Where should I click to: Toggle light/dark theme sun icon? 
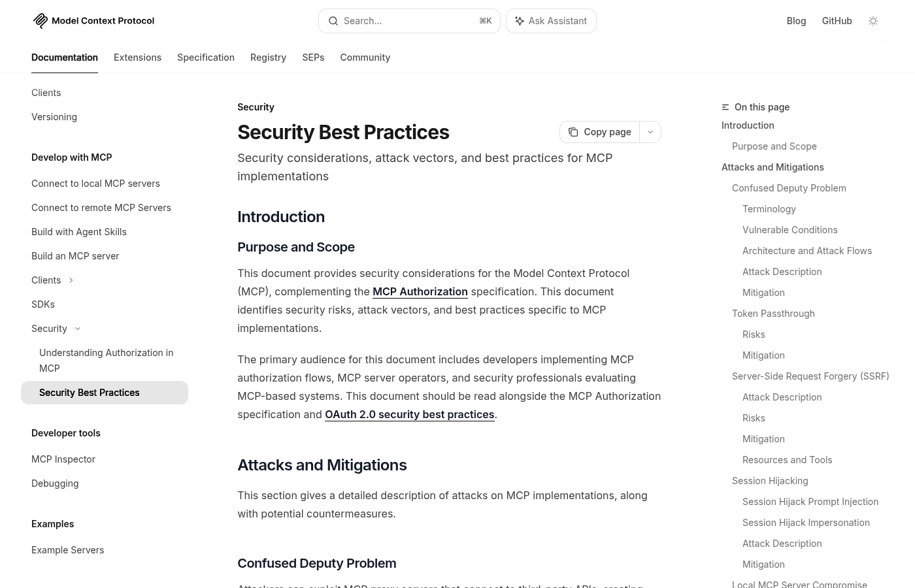pyautogui.click(x=873, y=21)
